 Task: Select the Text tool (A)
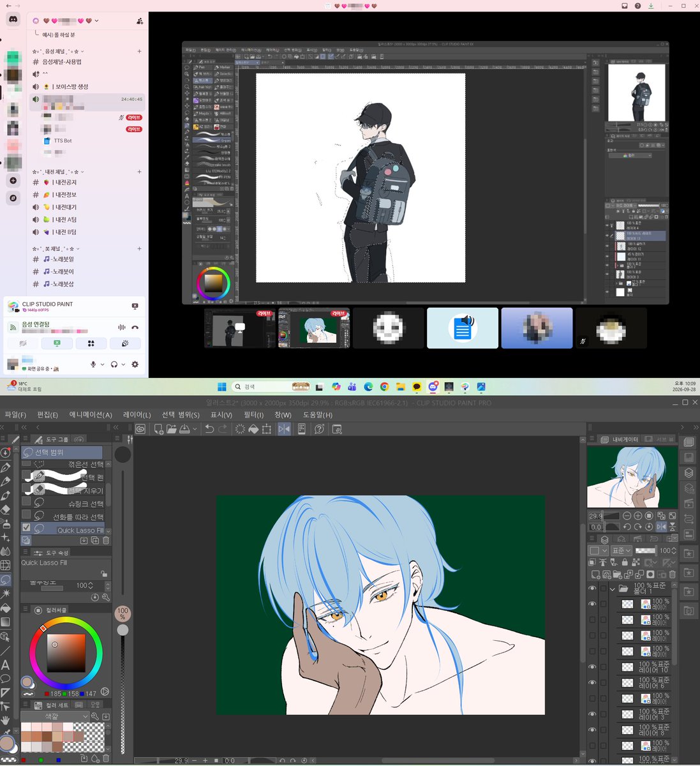coord(6,665)
